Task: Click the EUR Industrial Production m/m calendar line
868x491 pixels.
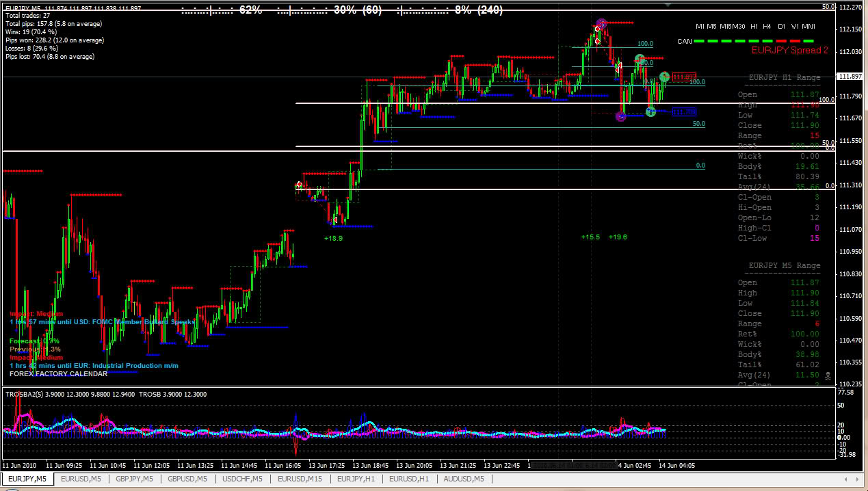Action: point(94,365)
